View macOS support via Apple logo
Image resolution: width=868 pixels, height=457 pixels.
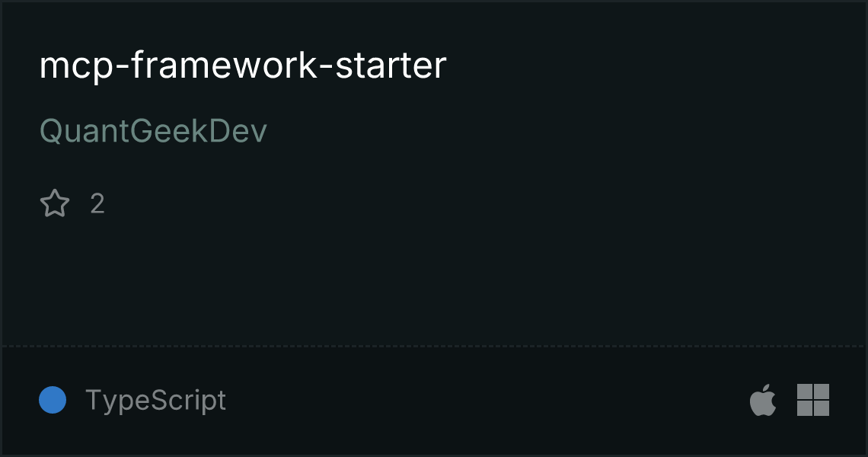click(x=762, y=399)
